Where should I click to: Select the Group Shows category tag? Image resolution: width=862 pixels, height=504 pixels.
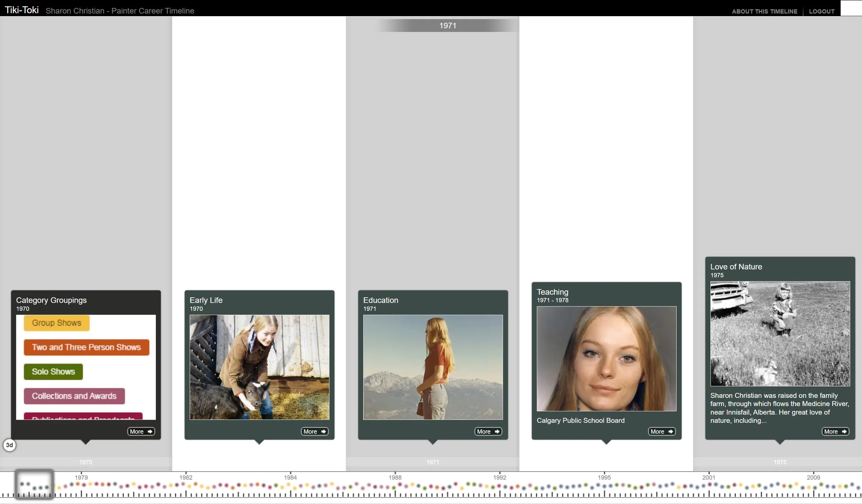[57, 323]
